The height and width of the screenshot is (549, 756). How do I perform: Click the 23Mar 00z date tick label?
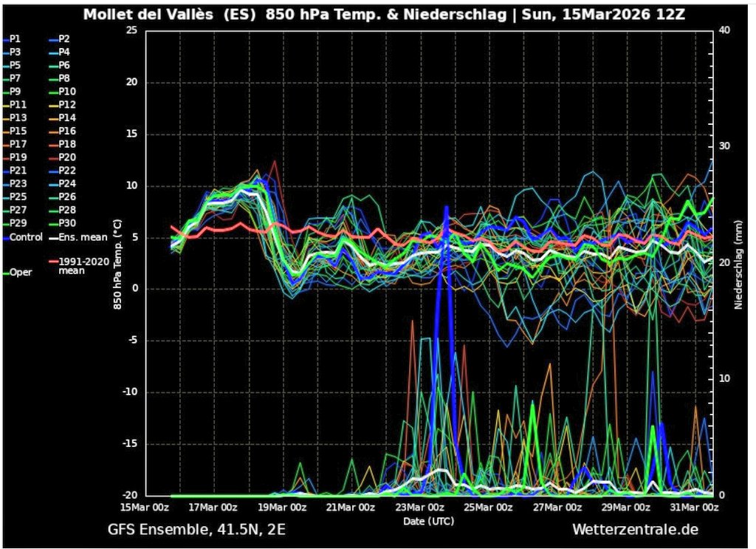coord(419,508)
